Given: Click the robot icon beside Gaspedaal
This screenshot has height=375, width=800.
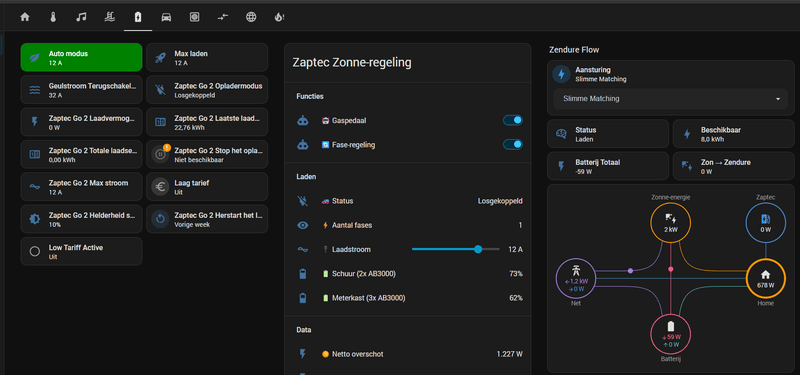Looking at the screenshot, I should coord(303,121).
